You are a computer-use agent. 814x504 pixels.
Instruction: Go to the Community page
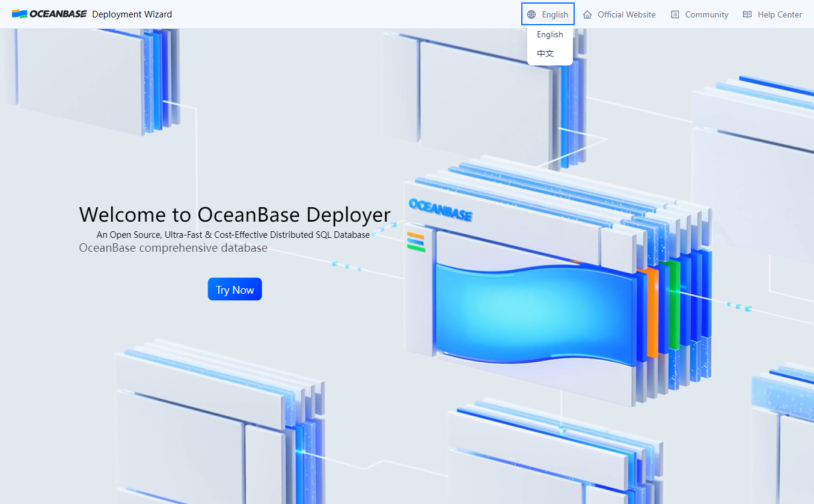click(706, 14)
